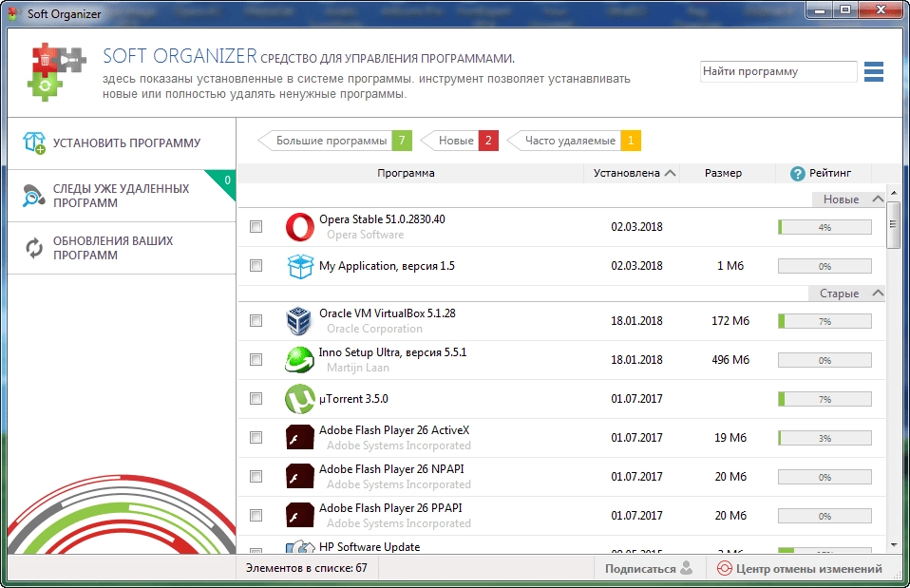The width and height of the screenshot is (910, 588).
Task: Click the My Application box icon
Action: point(300,266)
